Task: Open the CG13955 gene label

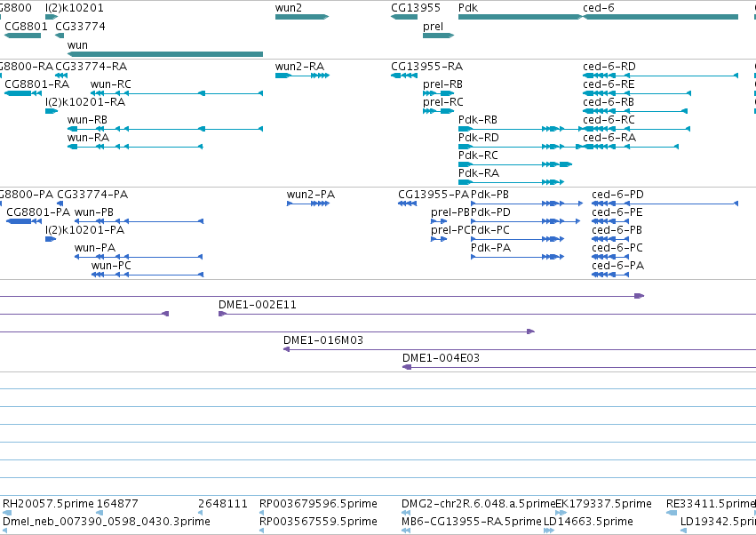Action: click(416, 8)
